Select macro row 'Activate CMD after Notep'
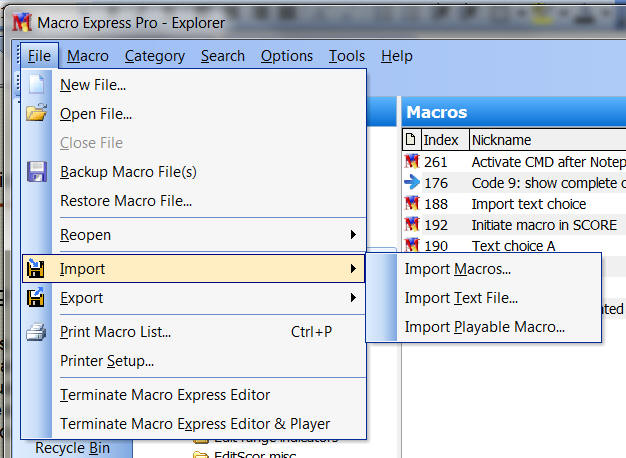Image resolution: width=626 pixels, height=458 pixels. tap(514, 162)
